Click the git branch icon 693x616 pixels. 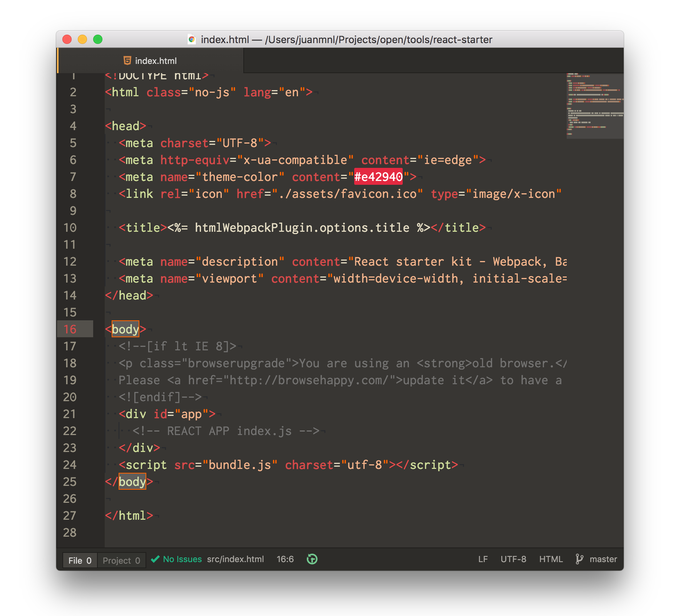pos(579,559)
